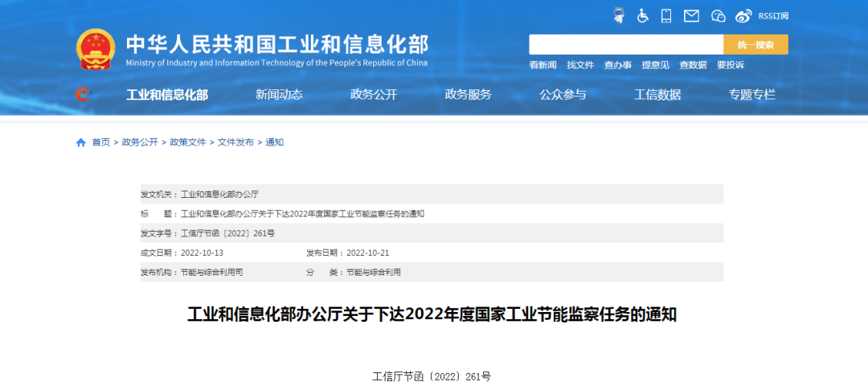Go to 文件发布 in the breadcrumb
The image size is (868, 386).
tap(235, 142)
